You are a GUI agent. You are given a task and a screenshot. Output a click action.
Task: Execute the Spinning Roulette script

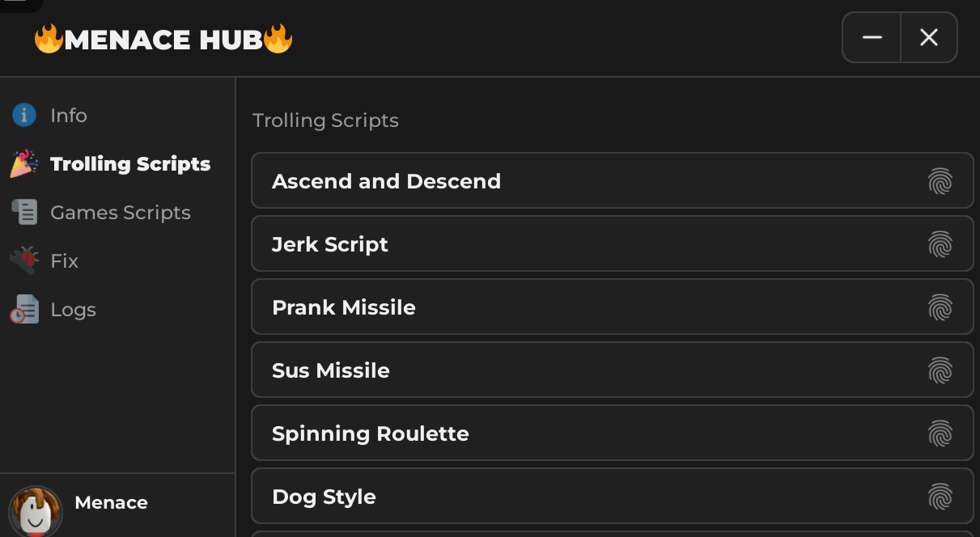tap(371, 433)
